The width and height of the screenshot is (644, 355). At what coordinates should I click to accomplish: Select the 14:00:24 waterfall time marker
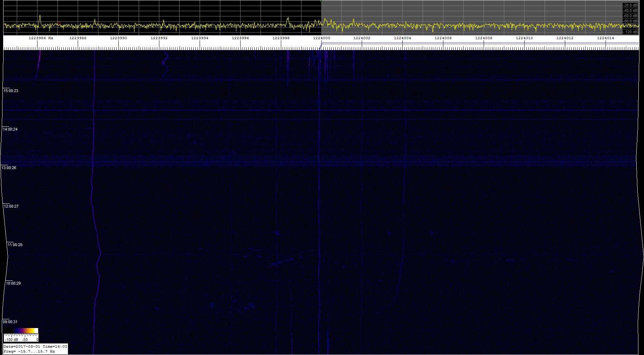click(x=10, y=129)
